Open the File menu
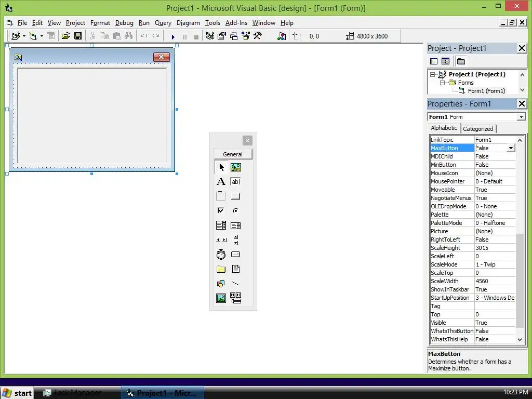 coord(22,23)
